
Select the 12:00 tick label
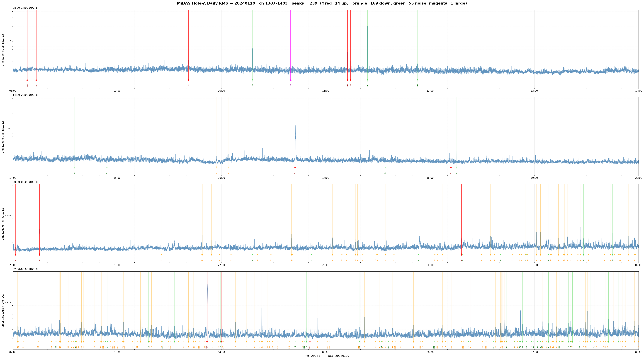pos(430,91)
